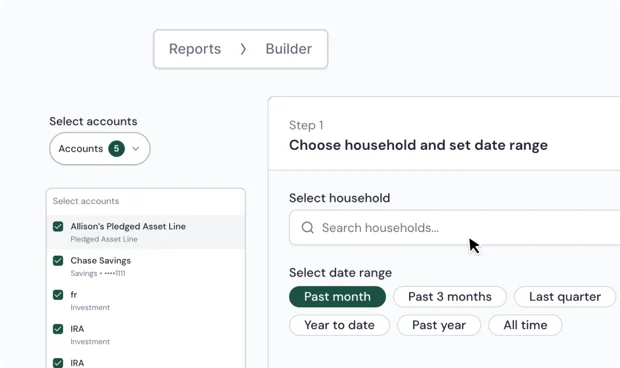620x368 pixels.
Task: Toggle the bottom IRA checkbox
Action: 58,363
